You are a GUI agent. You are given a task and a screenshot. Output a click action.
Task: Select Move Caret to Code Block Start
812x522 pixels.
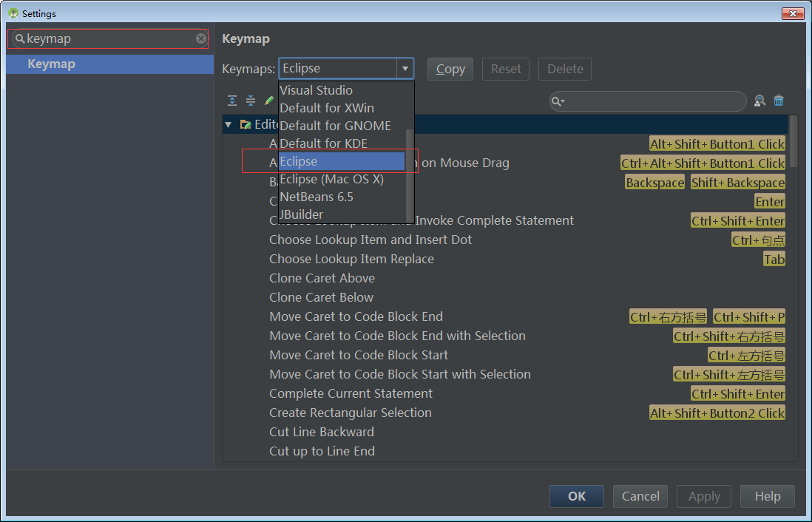click(x=359, y=355)
